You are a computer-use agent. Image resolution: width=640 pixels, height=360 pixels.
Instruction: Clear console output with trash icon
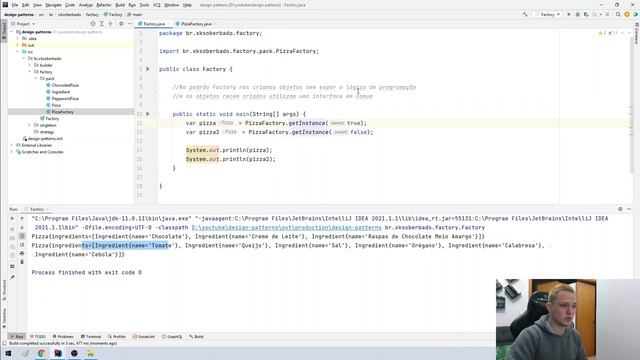tap(22, 262)
